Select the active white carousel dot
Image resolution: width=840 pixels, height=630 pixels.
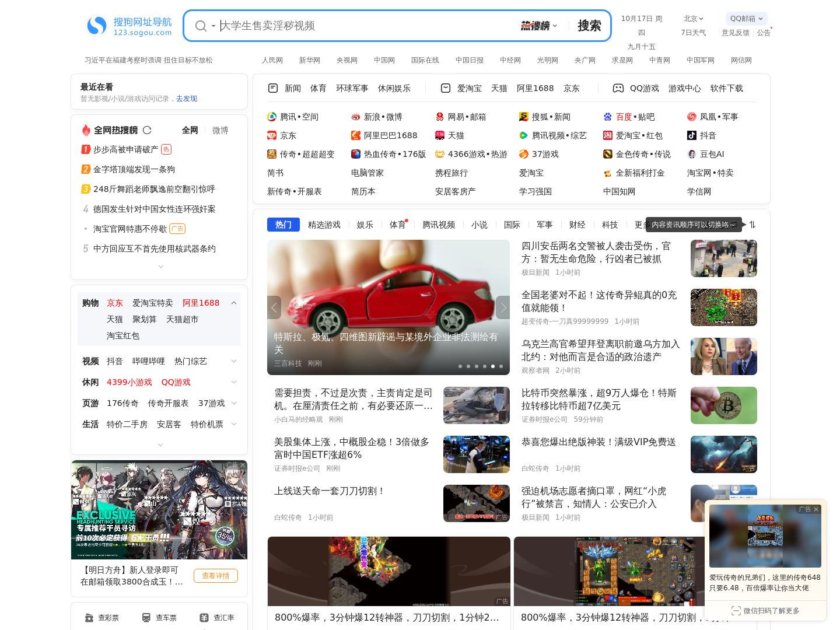tap(493, 366)
